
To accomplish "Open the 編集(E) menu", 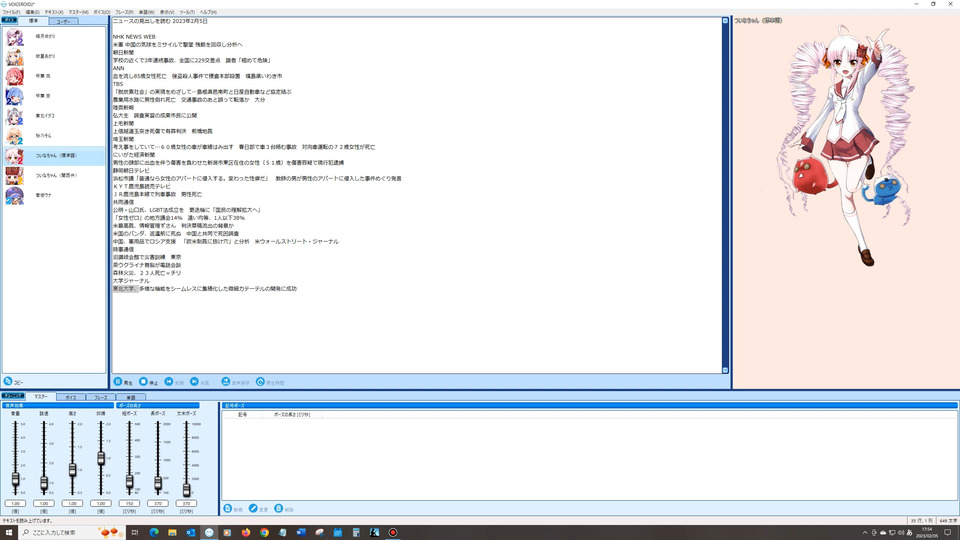I will coord(32,12).
